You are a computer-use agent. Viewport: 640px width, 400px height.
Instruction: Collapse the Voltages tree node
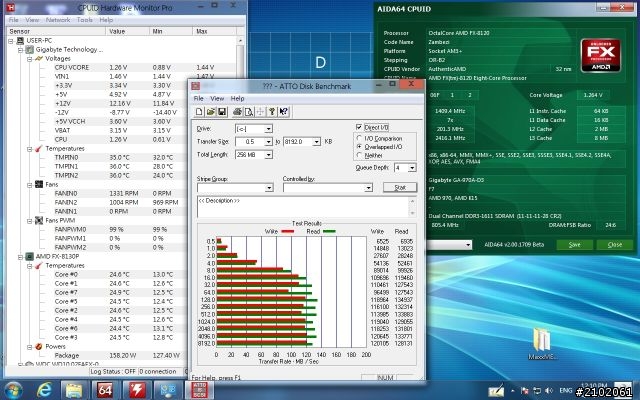coord(29,59)
